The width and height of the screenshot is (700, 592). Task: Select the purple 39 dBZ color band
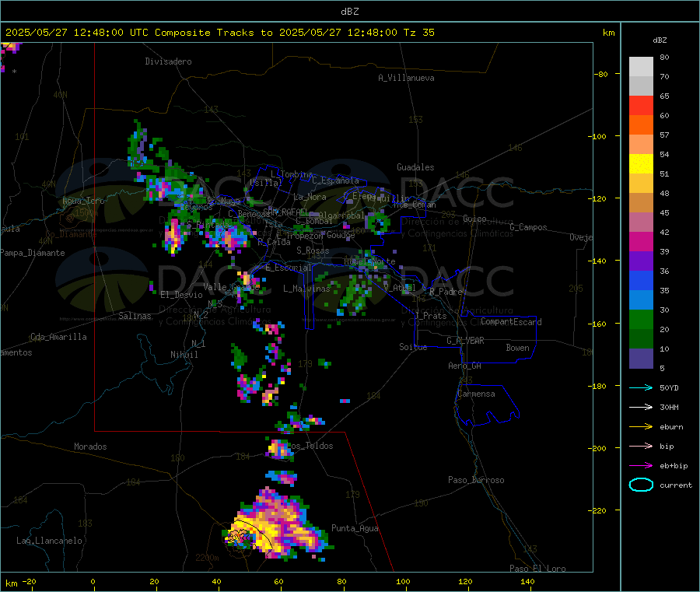tap(641, 261)
